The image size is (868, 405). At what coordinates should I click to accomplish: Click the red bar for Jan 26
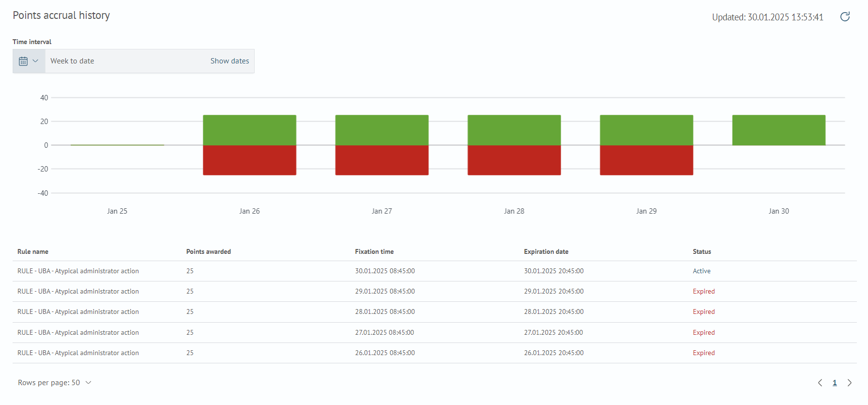[249, 160]
